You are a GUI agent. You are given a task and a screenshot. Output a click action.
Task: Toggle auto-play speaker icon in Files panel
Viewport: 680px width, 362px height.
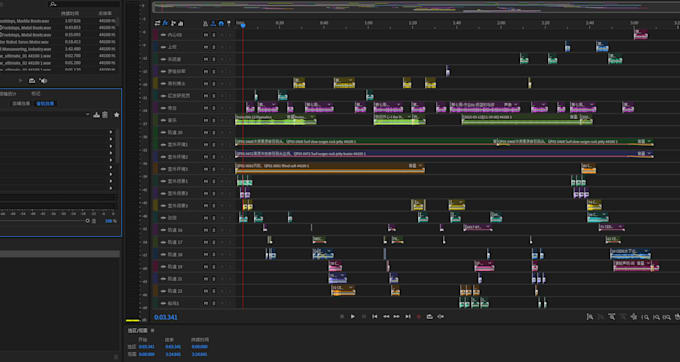pyautogui.click(x=43, y=81)
